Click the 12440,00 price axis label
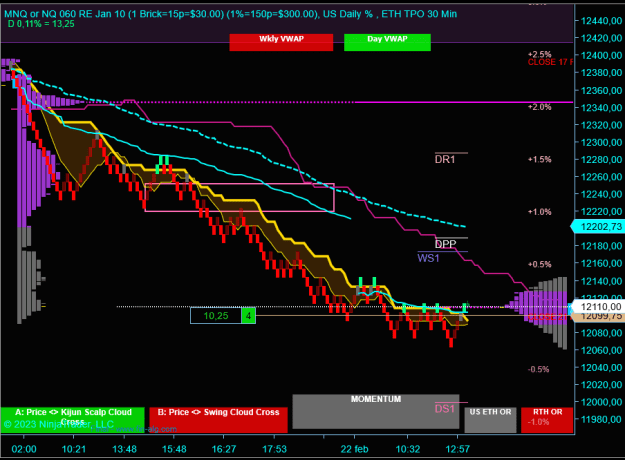The height and width of the screenshot is (460, 625). (x=601, y=21)
